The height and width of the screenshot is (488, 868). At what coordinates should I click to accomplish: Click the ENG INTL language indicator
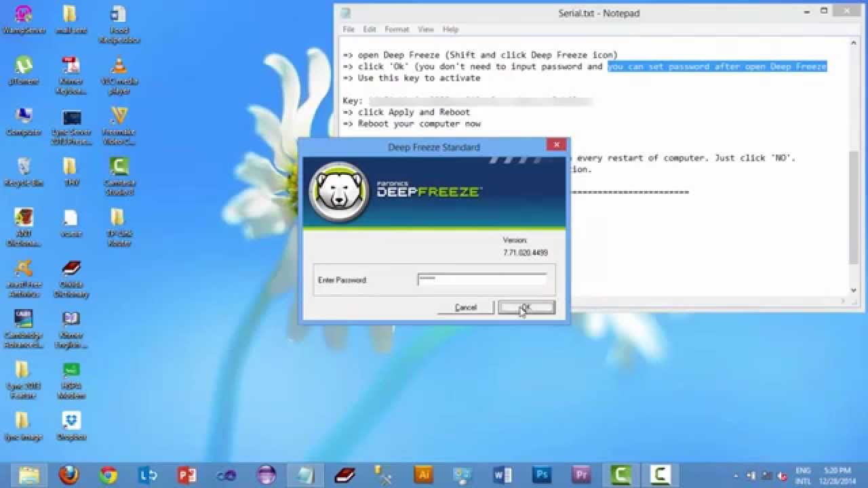tap(803, 474)
